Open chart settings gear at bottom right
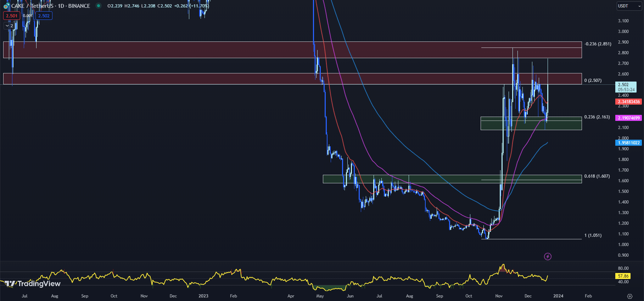Image resolution: width=644 pixels, height=301 pixels. tap(630, 296)
